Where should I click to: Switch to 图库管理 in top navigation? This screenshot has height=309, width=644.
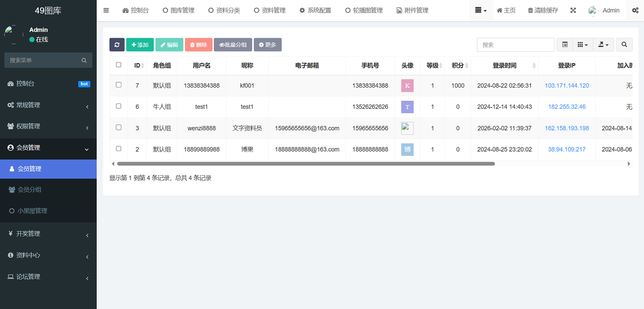coord(178,10)
